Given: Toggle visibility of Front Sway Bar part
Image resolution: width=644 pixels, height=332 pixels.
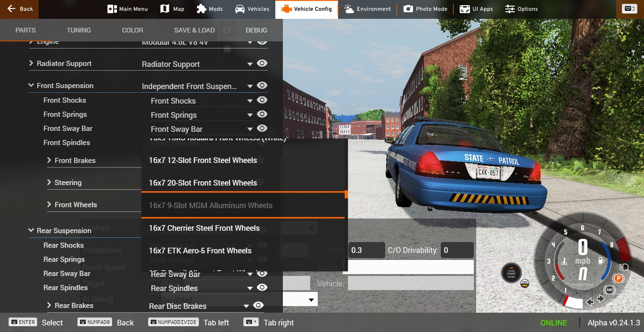Looking at the screenshot, I should click(x=262, y=128).
